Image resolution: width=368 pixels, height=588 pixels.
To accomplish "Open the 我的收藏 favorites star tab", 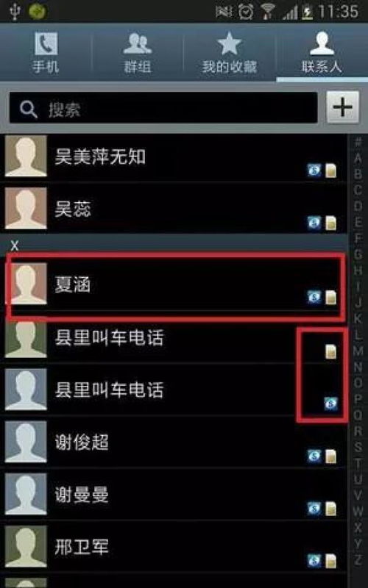I will [x=230, y=52].
